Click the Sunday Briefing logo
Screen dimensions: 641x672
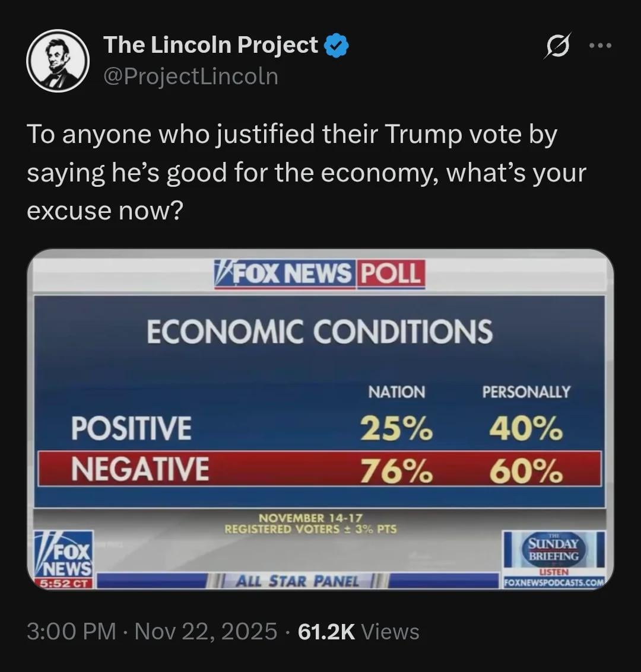click(x=553, y=550)
